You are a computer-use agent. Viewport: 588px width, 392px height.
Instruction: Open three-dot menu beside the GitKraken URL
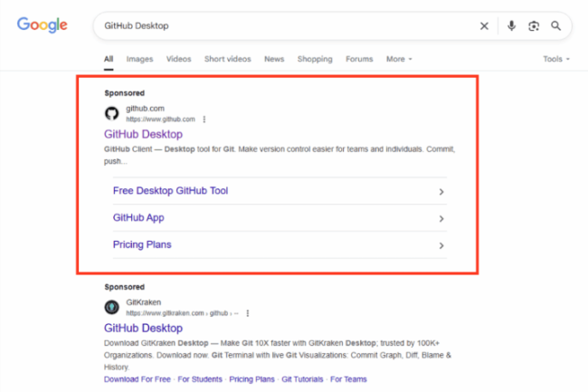(x=247, y=312)
